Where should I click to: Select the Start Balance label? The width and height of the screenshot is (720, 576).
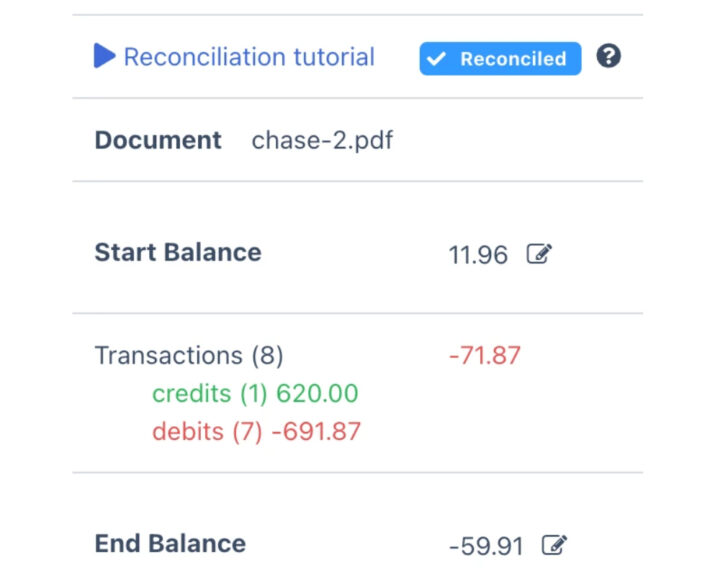(x=178, y=252)
